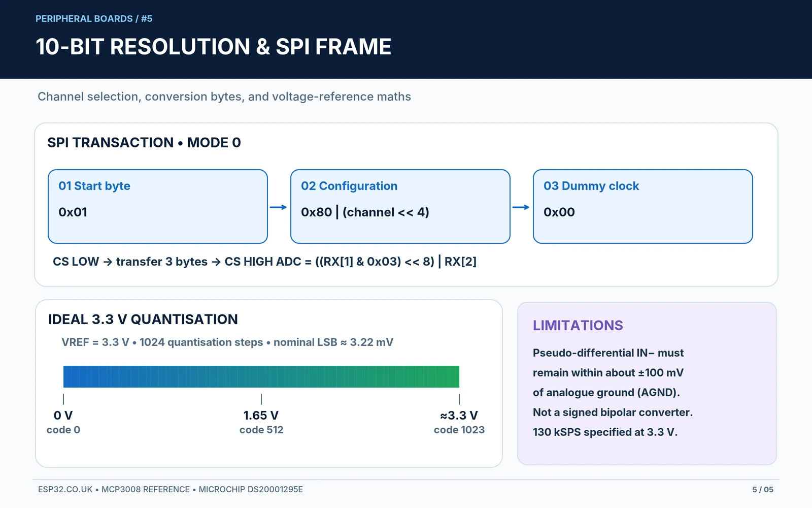The width and height of the screenshot is (812, 508).
Task: Click the 'CS LOW → transfer 3 bytes' formula line
Action: pos(264,262)
